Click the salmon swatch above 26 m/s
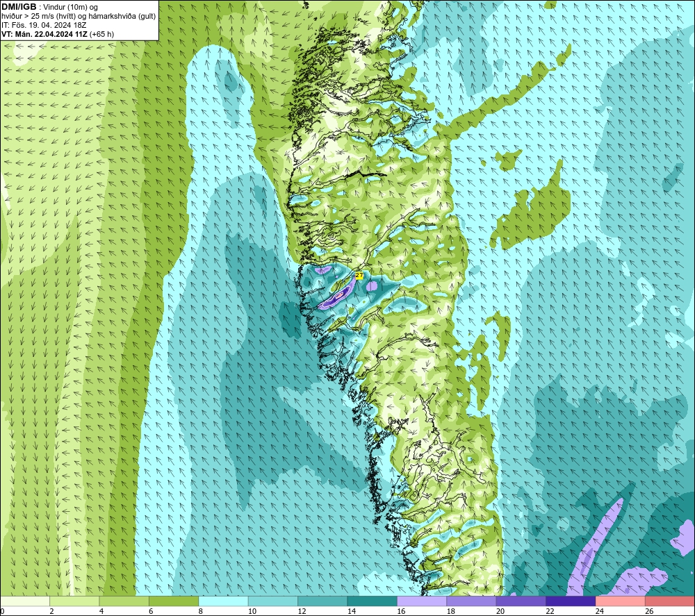 coord(670,601)
